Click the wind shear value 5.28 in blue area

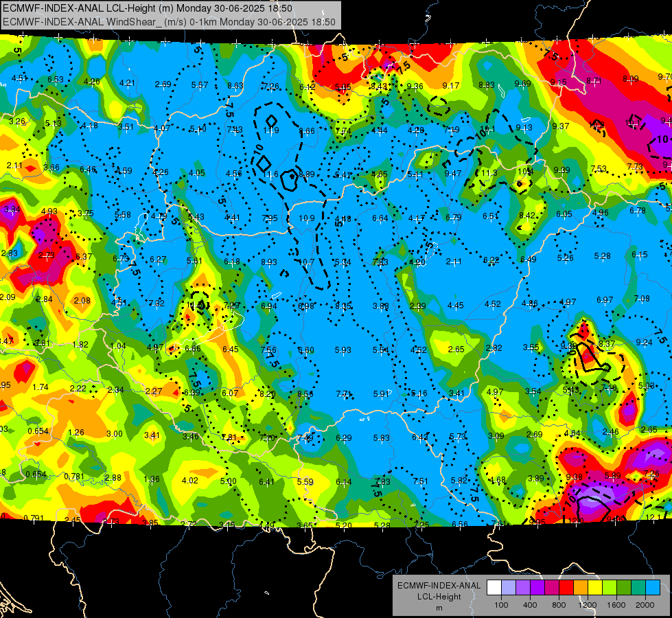click(x=603, y=256)
